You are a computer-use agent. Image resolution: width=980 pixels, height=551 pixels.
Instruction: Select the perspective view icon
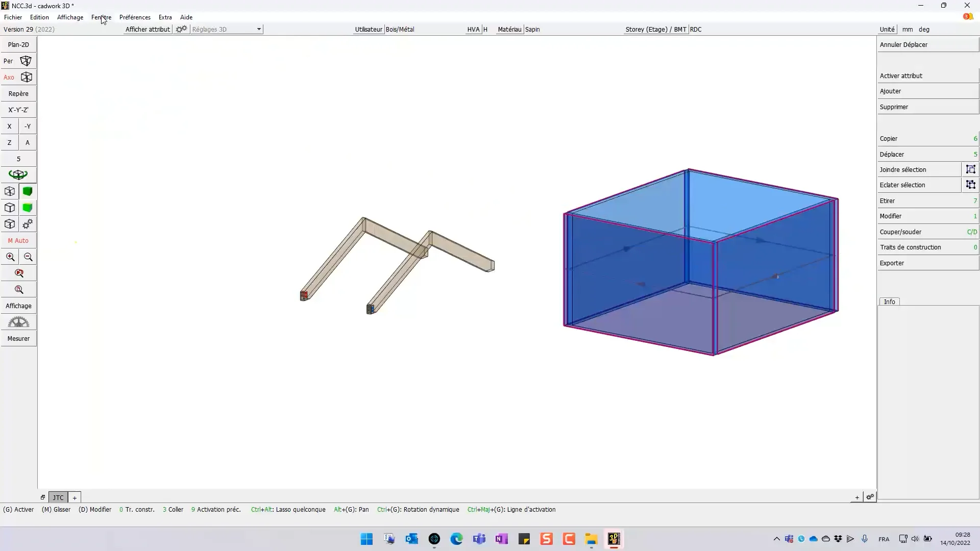point(27,60)
